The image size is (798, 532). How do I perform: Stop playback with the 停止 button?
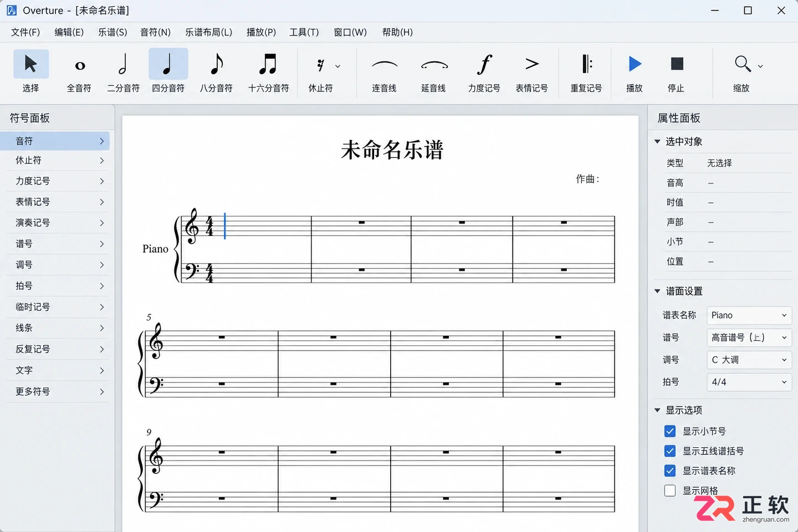(x=676, y=72)
